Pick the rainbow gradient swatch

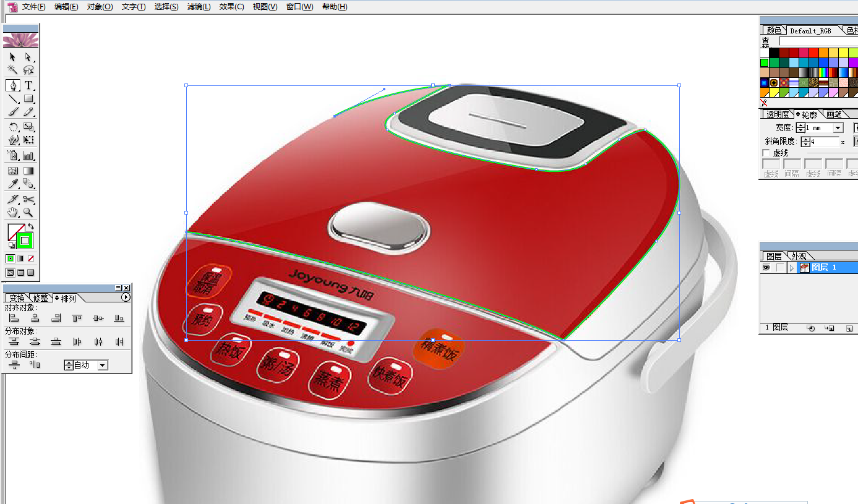(x=823, y=72)
